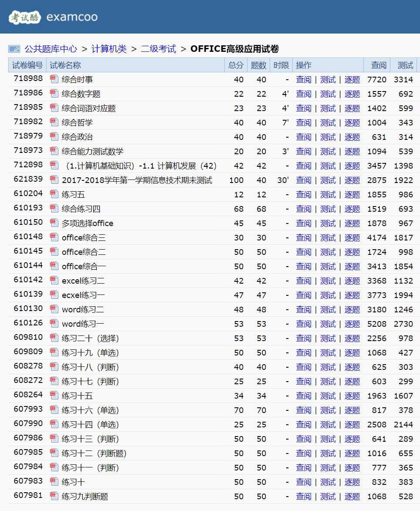The width and height of the screenshot is (420, 511).
Task: Click the paper name 多项选择office
Action: coord(87,223)
